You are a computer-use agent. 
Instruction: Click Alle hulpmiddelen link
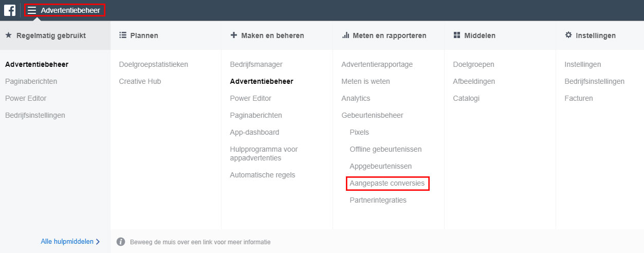click(67, 242)
